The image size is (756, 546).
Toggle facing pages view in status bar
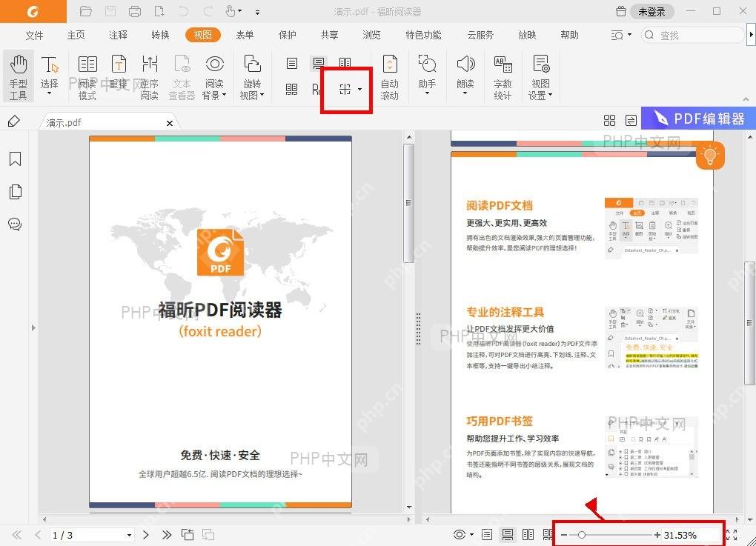(x=528, y=534)
